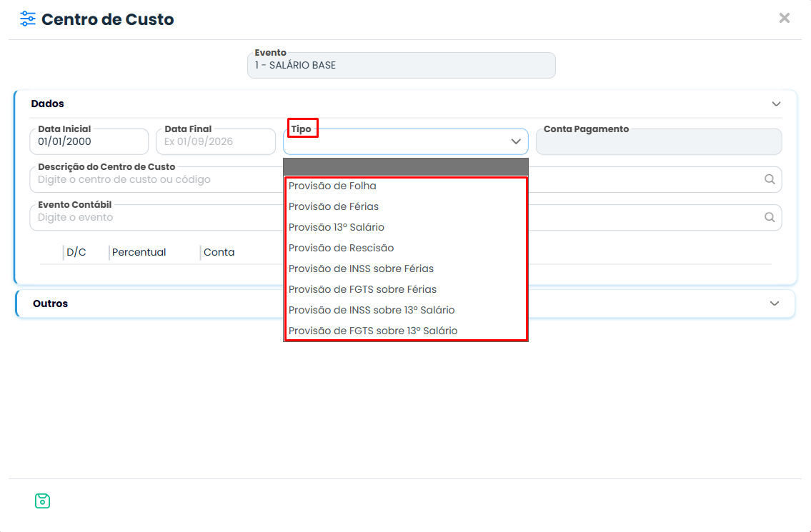The height and width of the screenshot is (532, 811).
Task: Click the green save icon
Action: (42, 501)
